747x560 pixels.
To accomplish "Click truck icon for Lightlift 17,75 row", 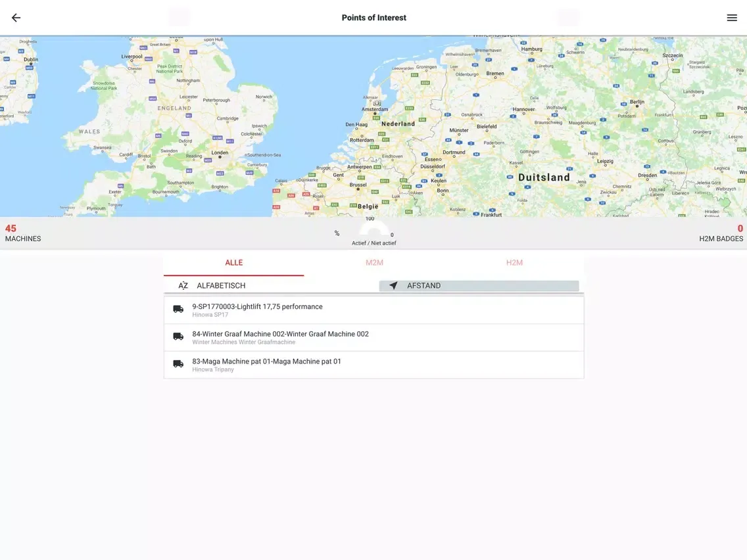I will (178, 309).
